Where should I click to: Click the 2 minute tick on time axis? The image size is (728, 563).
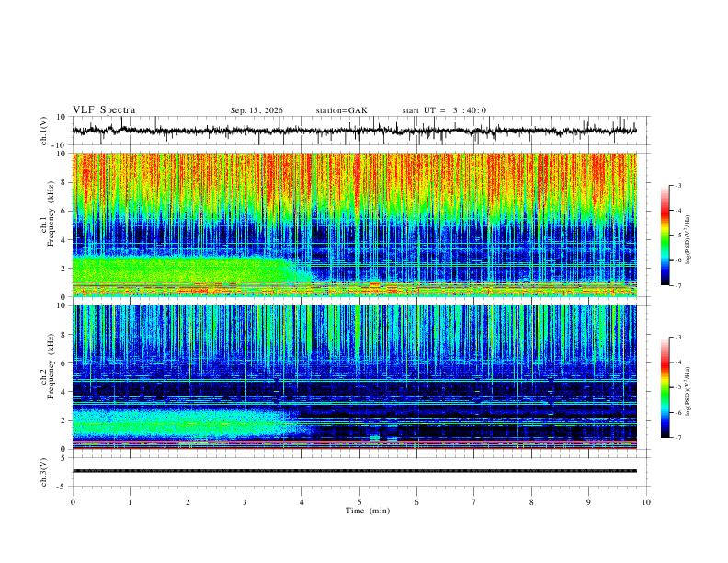coord(188,502)
